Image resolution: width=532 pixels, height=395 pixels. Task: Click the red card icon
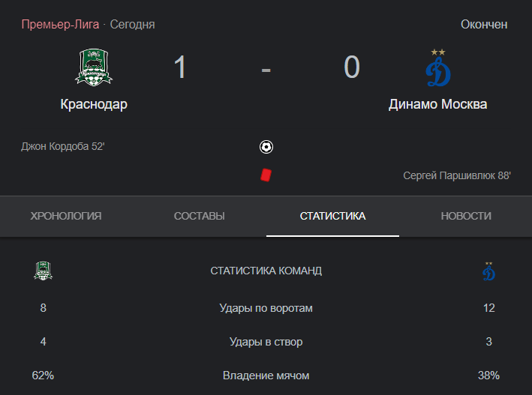[x=266, y=175]
